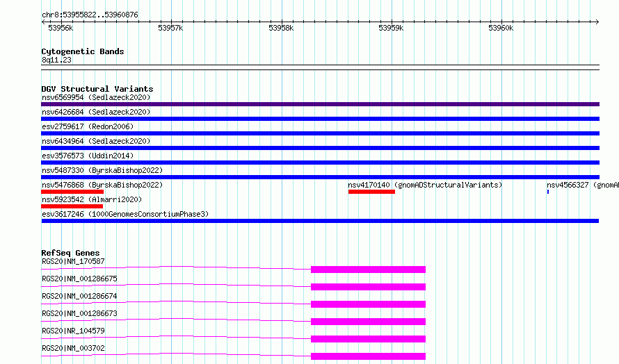Select the dark purple nsv6569954 variant bar
Screen dimensions: 619x364
320,104
